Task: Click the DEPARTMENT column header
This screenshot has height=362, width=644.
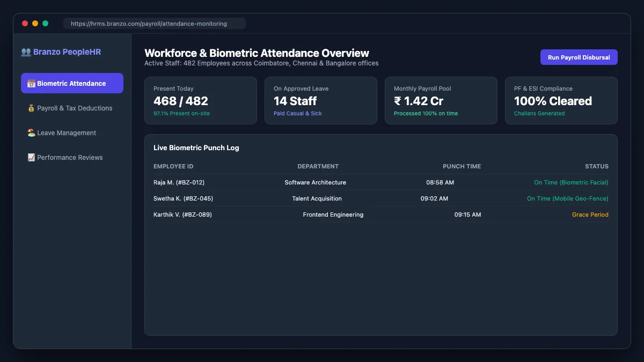Action: pos(318,166)
